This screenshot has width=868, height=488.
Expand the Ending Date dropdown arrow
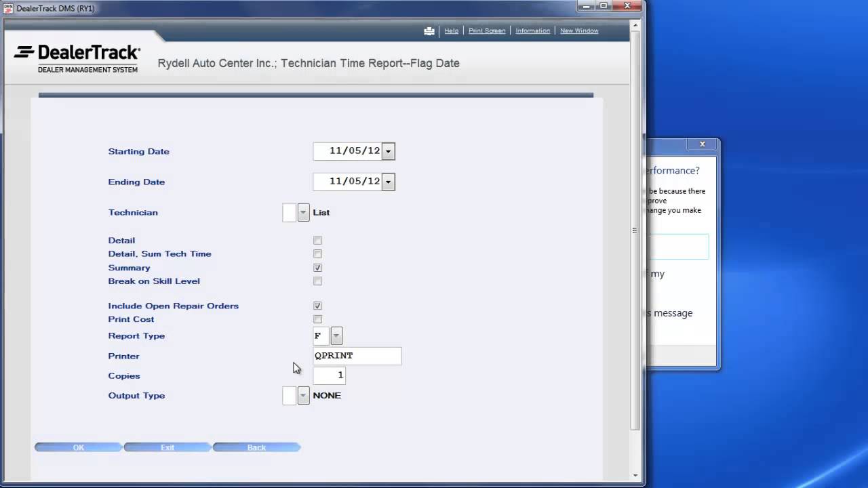pos(388,182)
